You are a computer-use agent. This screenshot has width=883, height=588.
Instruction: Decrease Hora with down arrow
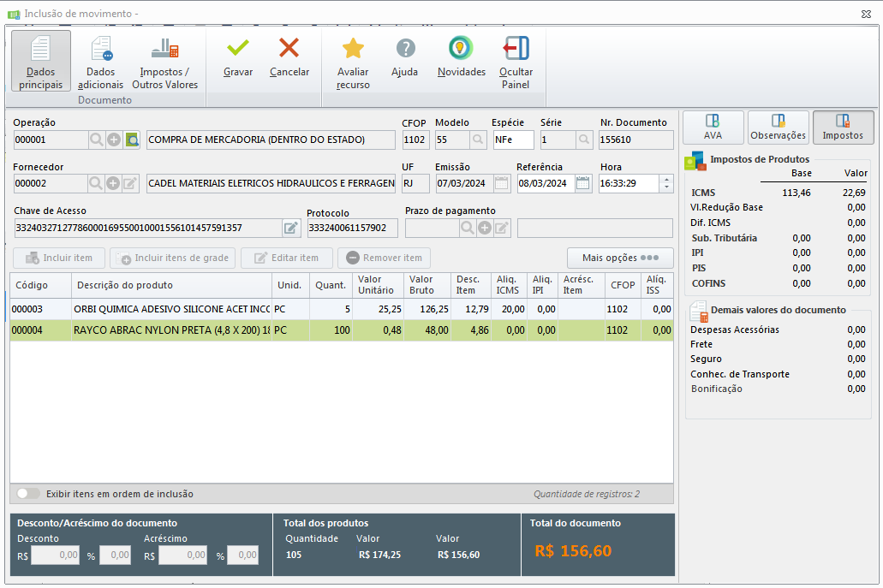(667, 187)
